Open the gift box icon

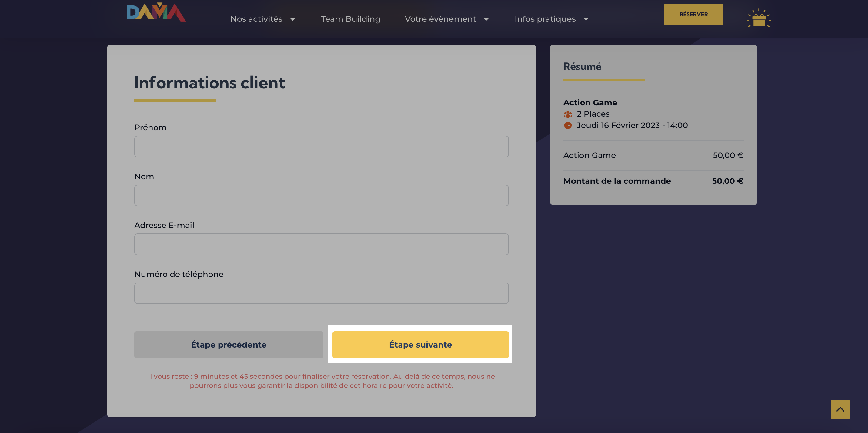[759, 18]
